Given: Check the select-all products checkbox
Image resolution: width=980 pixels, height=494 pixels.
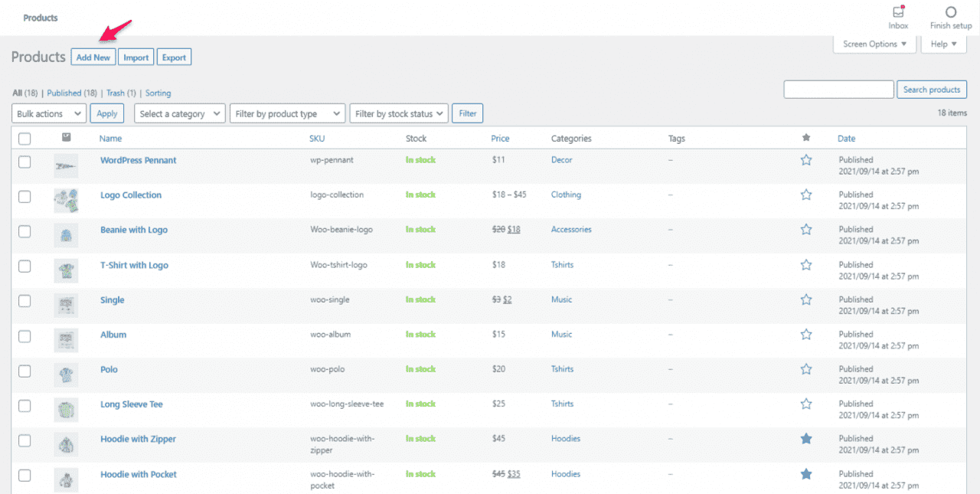Looking at the screenshot, I should 24,139.
